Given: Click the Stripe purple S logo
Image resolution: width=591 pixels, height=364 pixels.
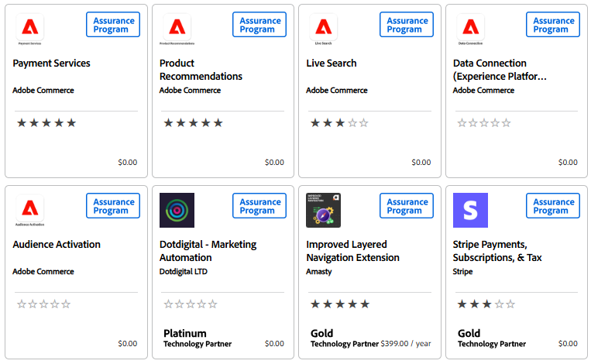Looking at the screenshot, I should tap(470, 210).
